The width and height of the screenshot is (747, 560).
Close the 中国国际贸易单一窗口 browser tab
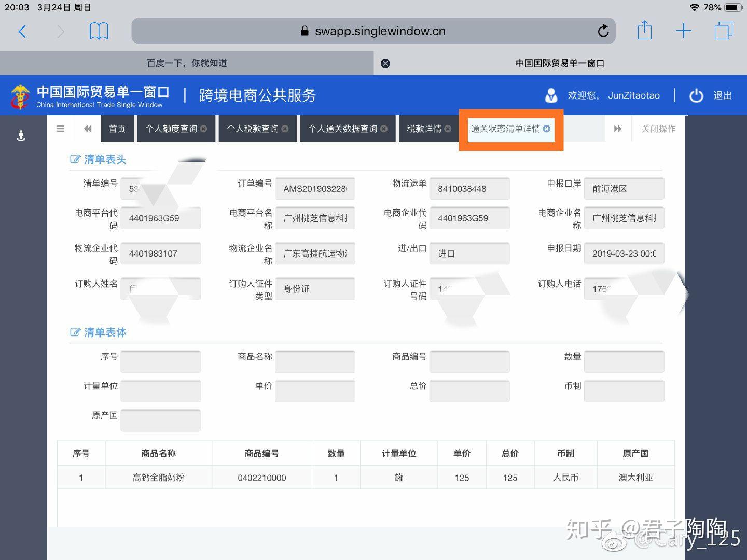(x=385, y=63)
